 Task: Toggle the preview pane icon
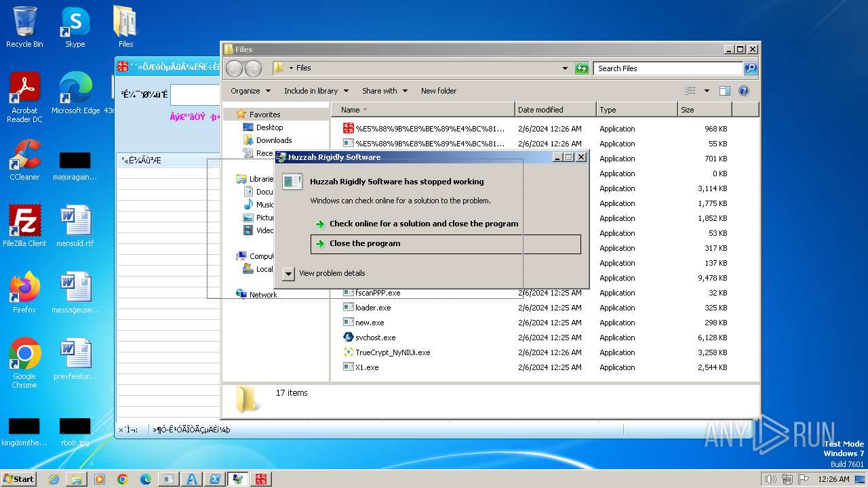[x=724, y=91]
